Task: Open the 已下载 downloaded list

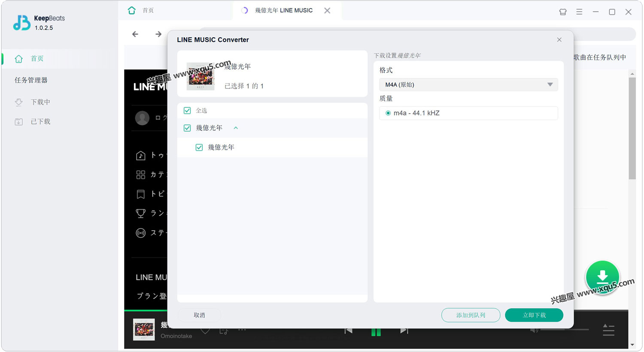Action: coord(40,122)
